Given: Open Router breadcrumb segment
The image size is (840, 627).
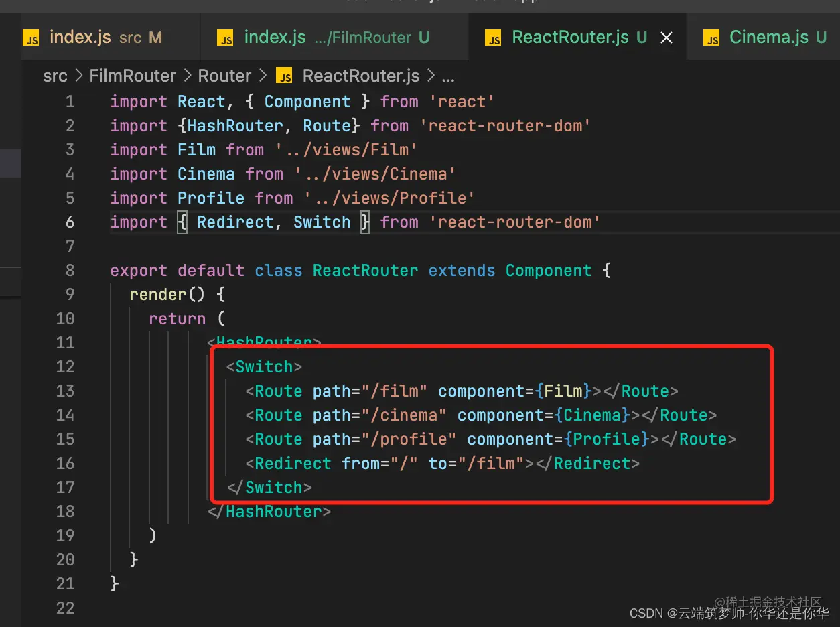Looking at the screenshot, I should 224,76.
